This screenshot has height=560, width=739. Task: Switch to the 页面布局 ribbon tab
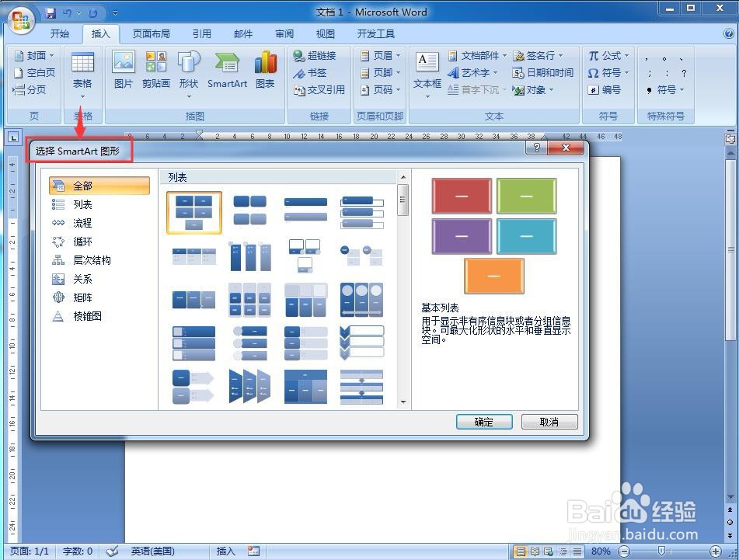coord(152,34)
